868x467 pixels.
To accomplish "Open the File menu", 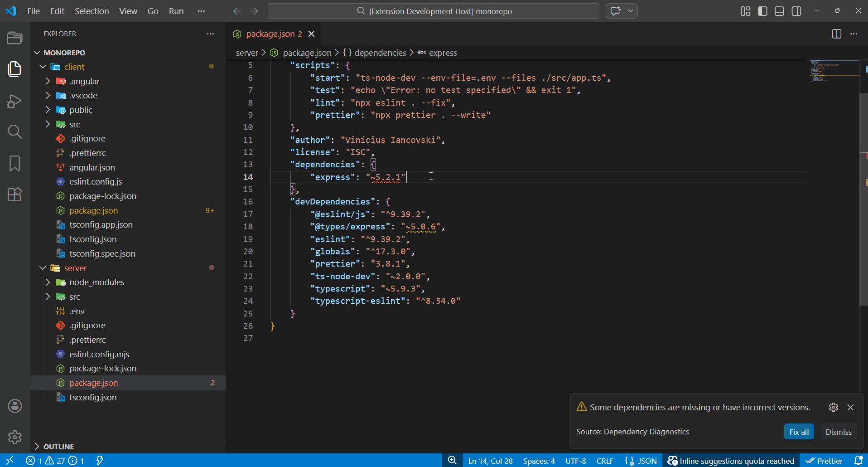I will [x=34, y=11].
